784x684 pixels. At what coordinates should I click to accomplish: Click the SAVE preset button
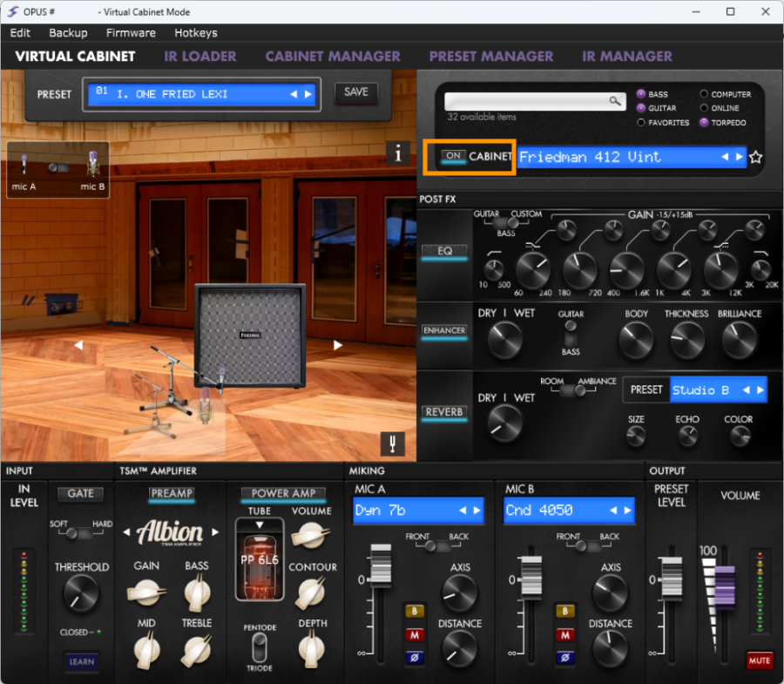[356, 92]
